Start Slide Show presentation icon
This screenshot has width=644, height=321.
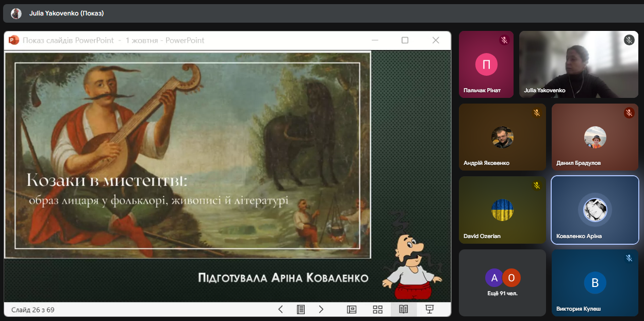(x=429, y=309)
